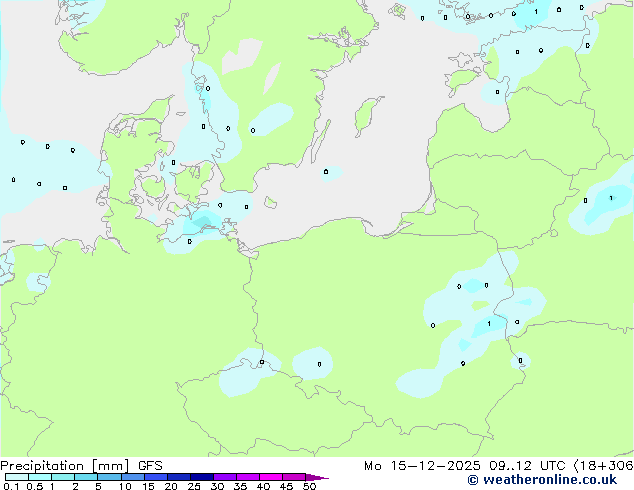Select legend swatch between 5 and 10
This screenshot has height=490, width=634.
[x=110, y=477]
